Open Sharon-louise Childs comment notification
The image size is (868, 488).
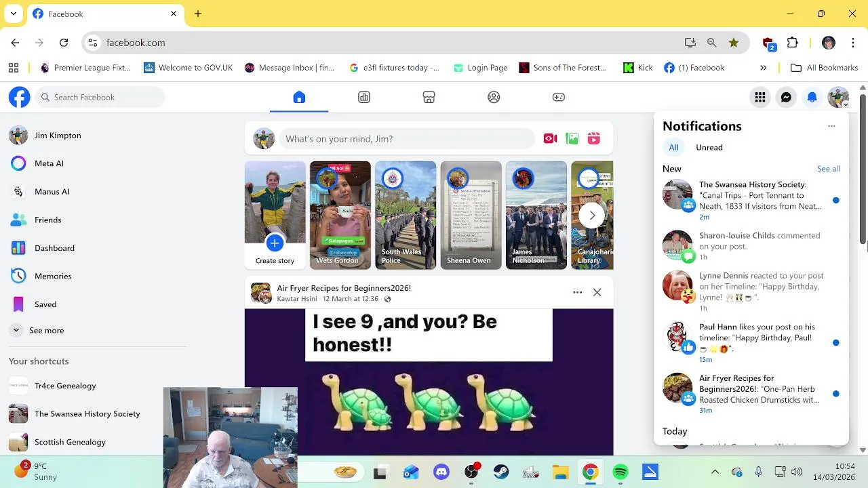click(751, 245)
